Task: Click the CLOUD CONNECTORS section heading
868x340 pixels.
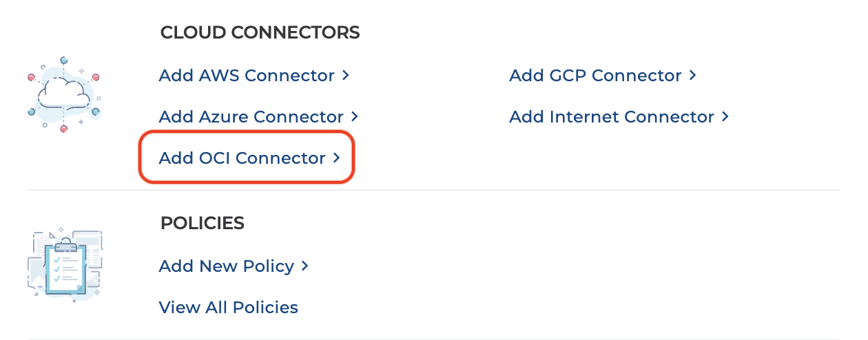Action: (x=260, y=32)
